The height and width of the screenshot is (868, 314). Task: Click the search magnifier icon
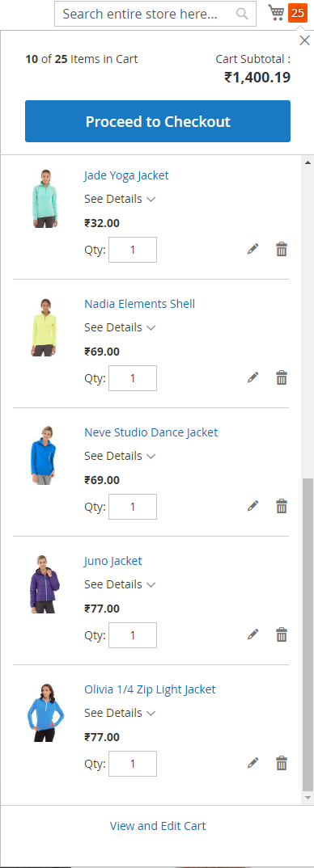(x=242, y=14)
